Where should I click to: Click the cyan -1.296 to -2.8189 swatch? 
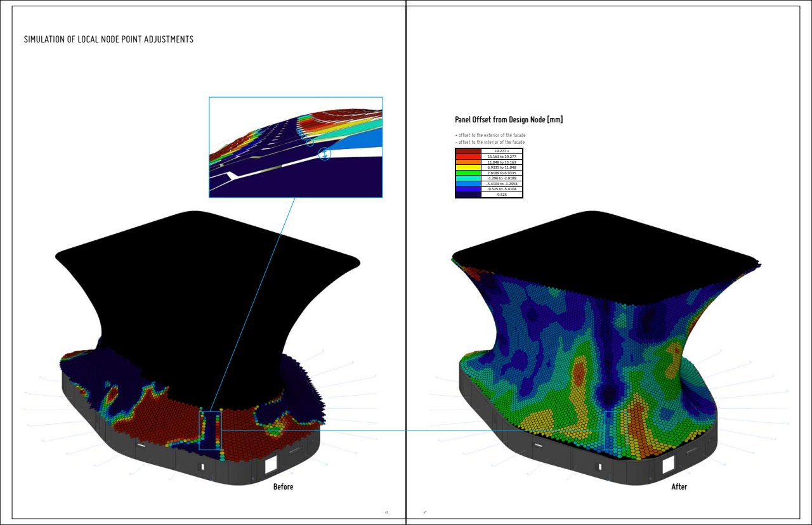point(468,178)
